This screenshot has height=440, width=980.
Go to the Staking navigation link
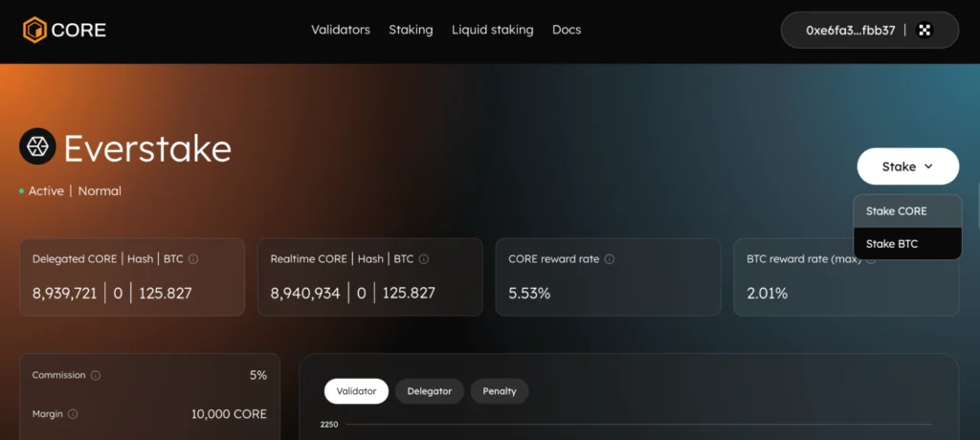pos(411,30)
